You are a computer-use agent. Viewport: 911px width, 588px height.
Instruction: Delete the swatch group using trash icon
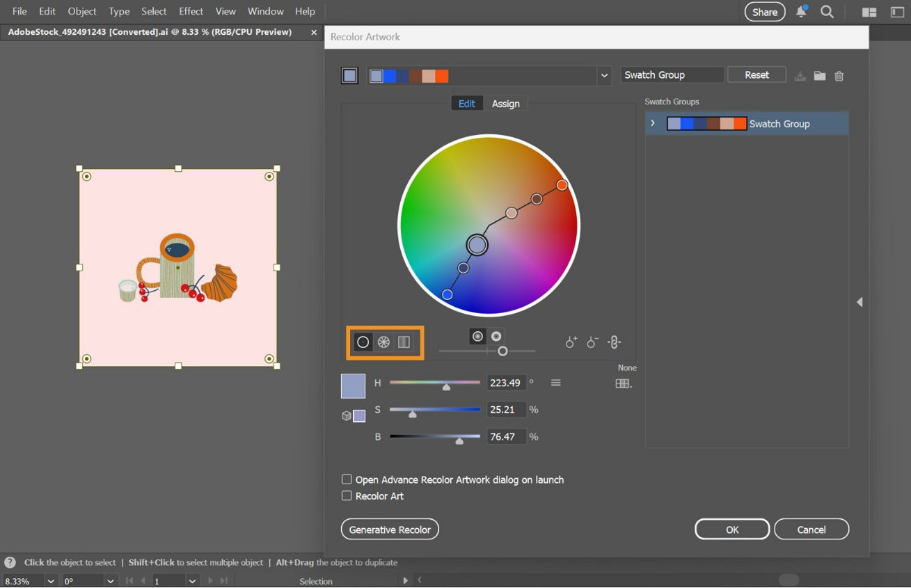tap(839, 76)
